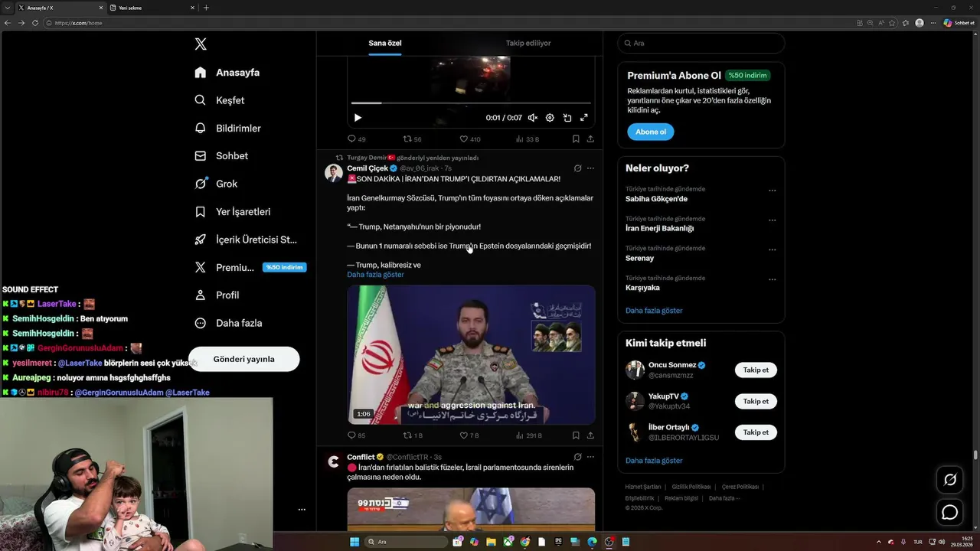Open options for Karşıyaka trend
Screen dimensions: 980x551
(x=772, y=279)
